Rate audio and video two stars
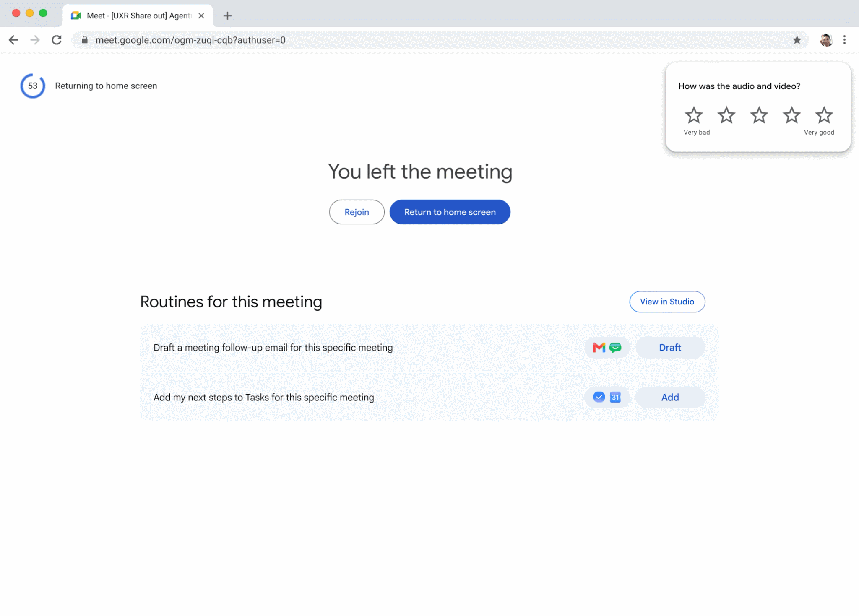 coord(726,115)
